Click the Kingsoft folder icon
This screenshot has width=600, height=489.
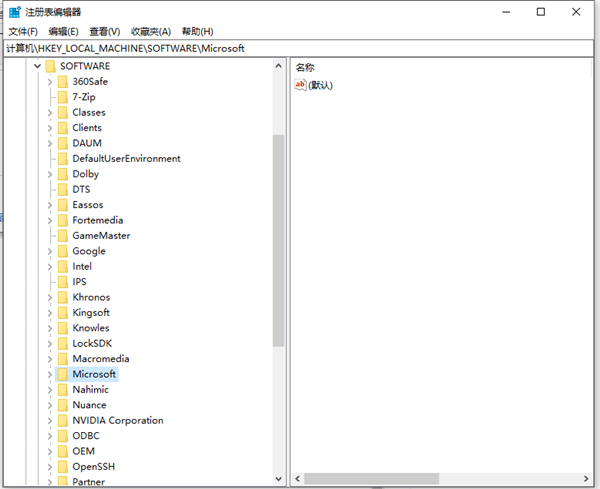click(62, 313)
